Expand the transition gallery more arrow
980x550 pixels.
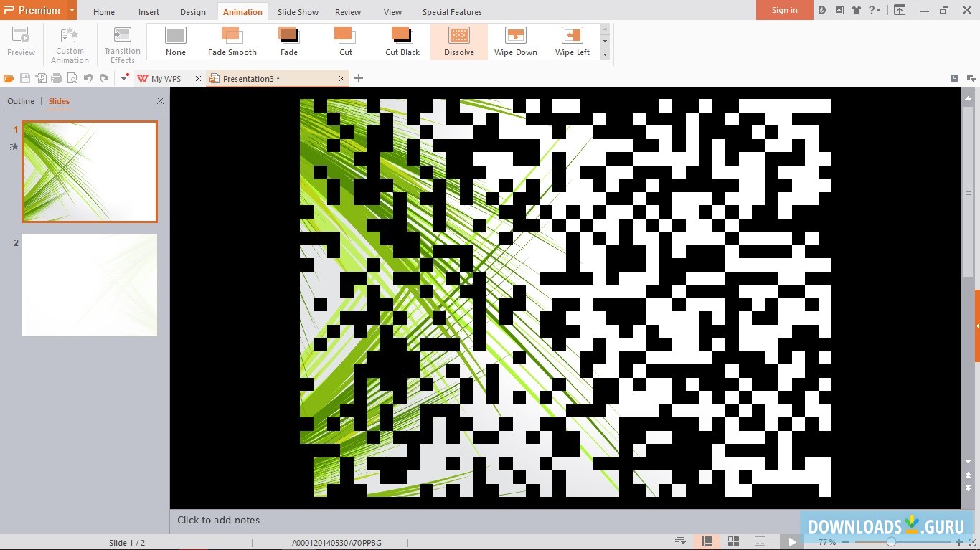coord(605,54)
